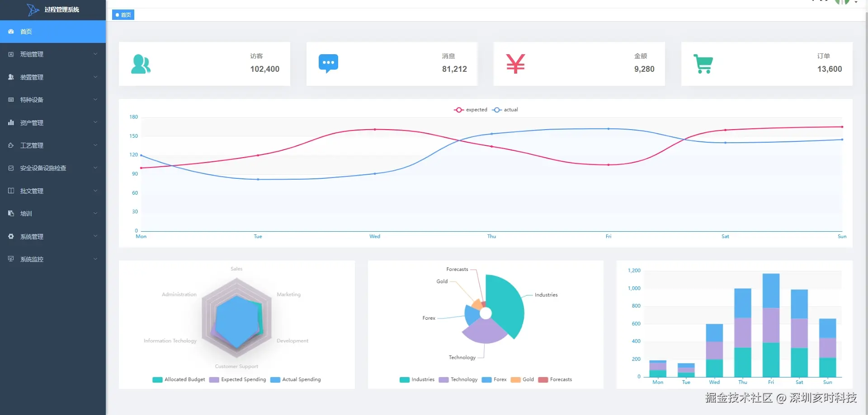Click the 工艺管理 sidebar icon
Viewport: 868px width, 415px height.
[11, 145]
